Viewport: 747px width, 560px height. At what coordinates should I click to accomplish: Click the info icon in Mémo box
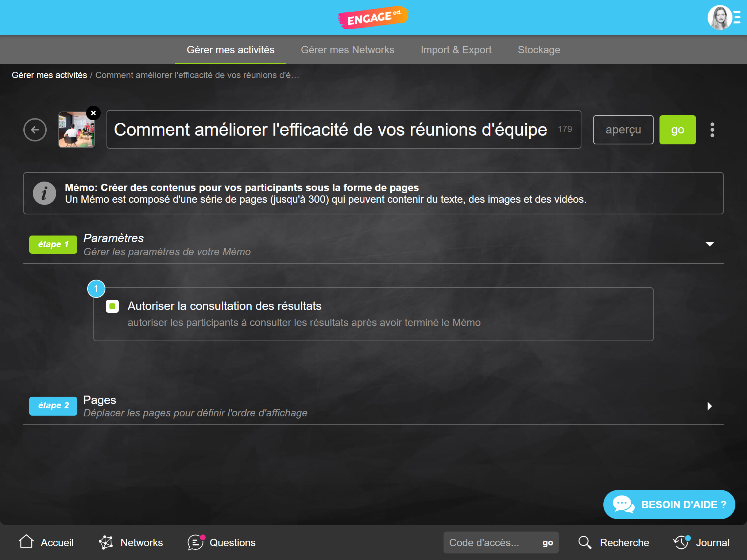click(44, 193)
